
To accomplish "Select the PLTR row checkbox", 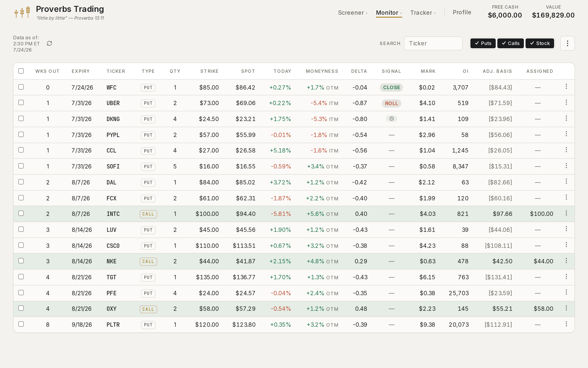I will pos(21,324).
